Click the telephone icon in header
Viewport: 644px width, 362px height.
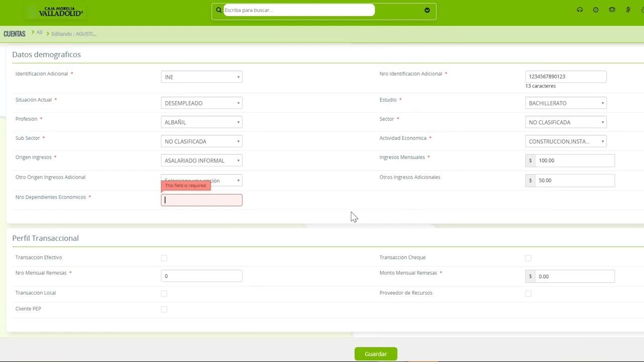tap(612, 10)
